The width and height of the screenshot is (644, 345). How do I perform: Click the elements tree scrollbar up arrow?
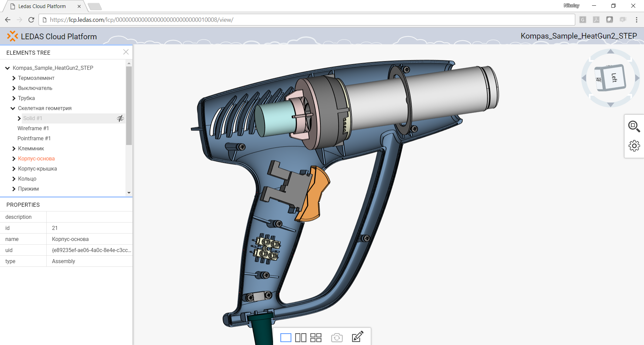point(129,63)
